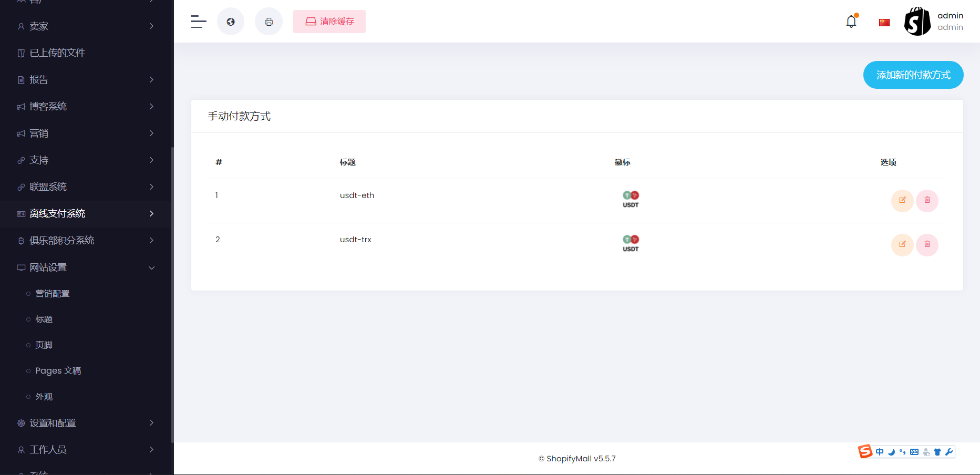Image resolution: width=980 pixels, height=475 pixels.
Task: Expand the 支持 chevron arrow
Action: point(151,160)
